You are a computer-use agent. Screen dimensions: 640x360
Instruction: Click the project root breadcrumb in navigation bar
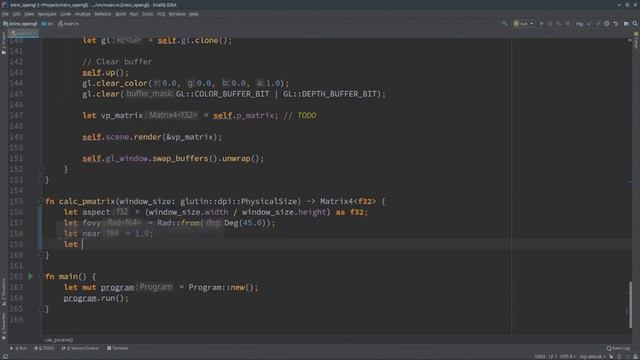[20, 24]
